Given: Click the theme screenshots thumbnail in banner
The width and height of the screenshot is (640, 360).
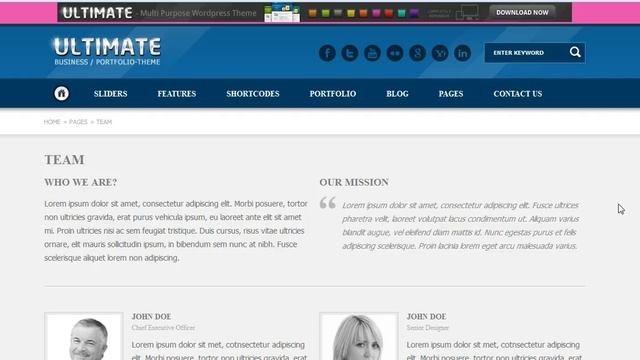Looking at the screenshot, I should 282,13.
